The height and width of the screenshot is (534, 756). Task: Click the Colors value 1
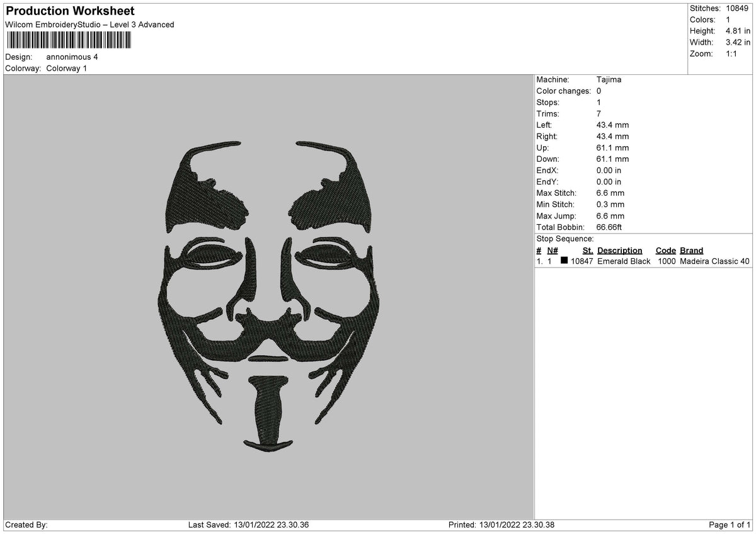tap(728, 20)
